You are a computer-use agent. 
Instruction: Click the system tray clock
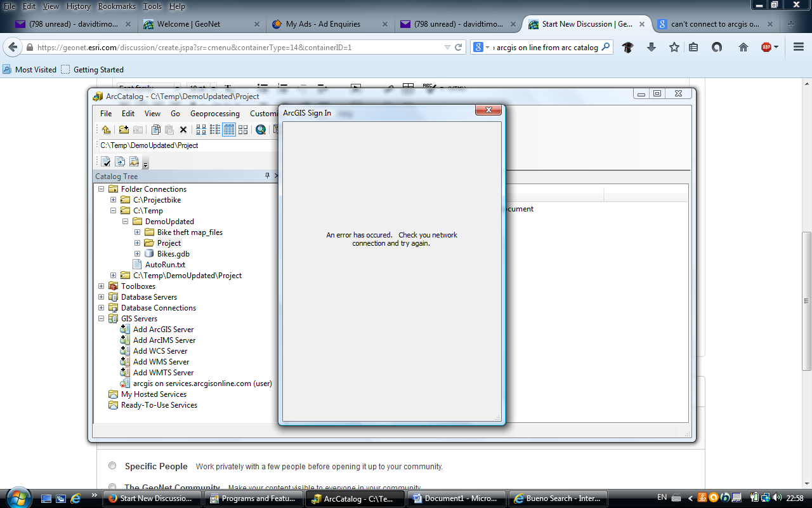point(795,498)
